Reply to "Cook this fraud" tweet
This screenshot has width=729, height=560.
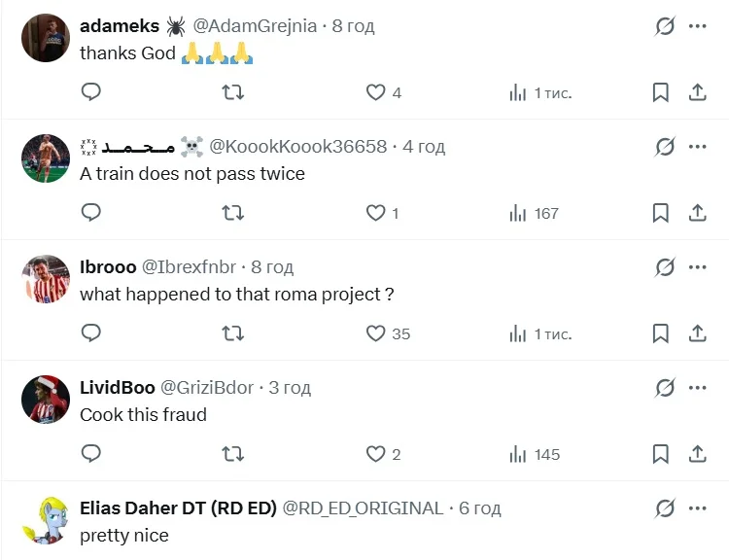(90, 454)
